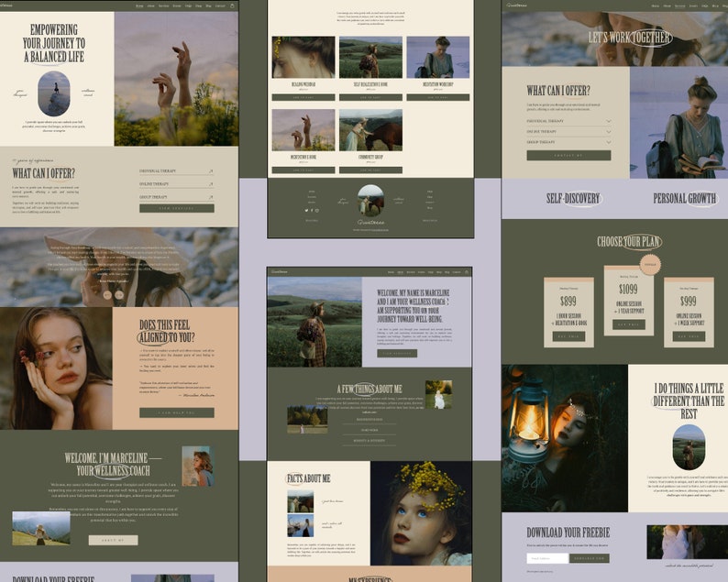This screenshot has width=728, height=582.
Task: Click the arrow icon beside Online Therapy, left page
Action: (211, 184)
